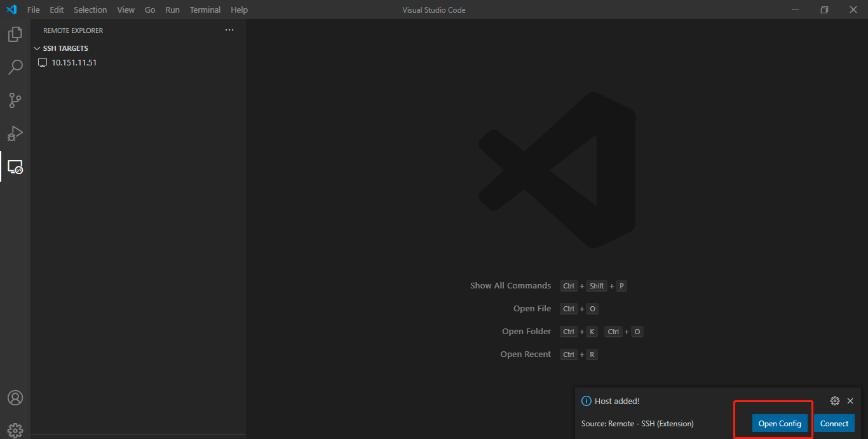Open the Accounts icon in activity bar
This screenshot has height=439, width=868.
click(15, 398)
